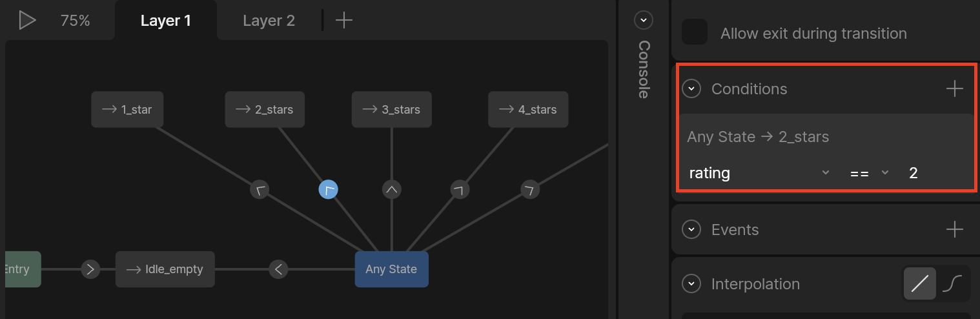This screenshot has width=980, height=319.
Task: Select the Any State node
Action: tap(391, 269)
